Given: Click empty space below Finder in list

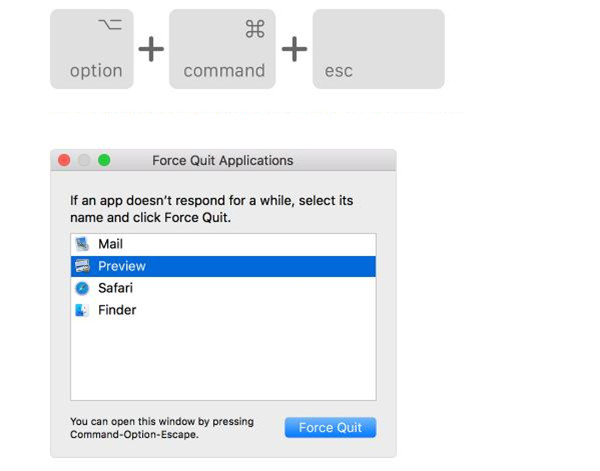Looking at the screenshot, I should tap(223, 360).
